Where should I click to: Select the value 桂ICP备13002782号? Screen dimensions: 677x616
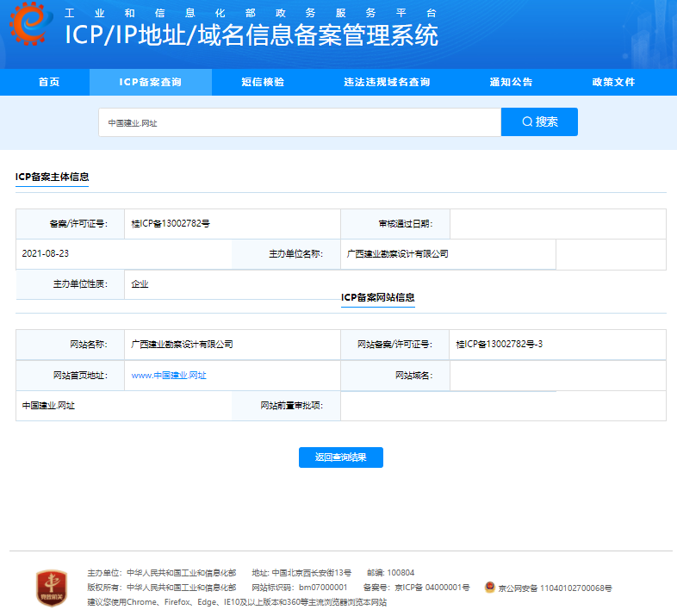point(171,223)
